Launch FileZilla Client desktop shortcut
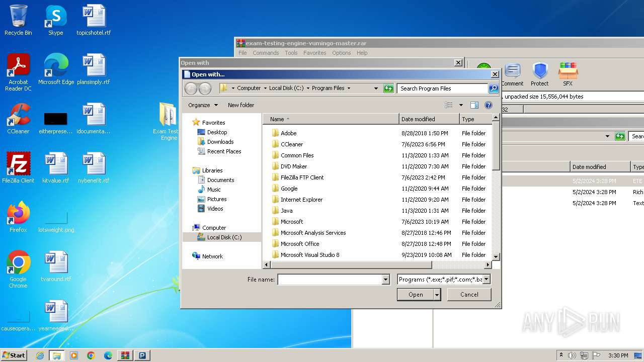Screen dimensions: 644x362 (x=18, y=168)
